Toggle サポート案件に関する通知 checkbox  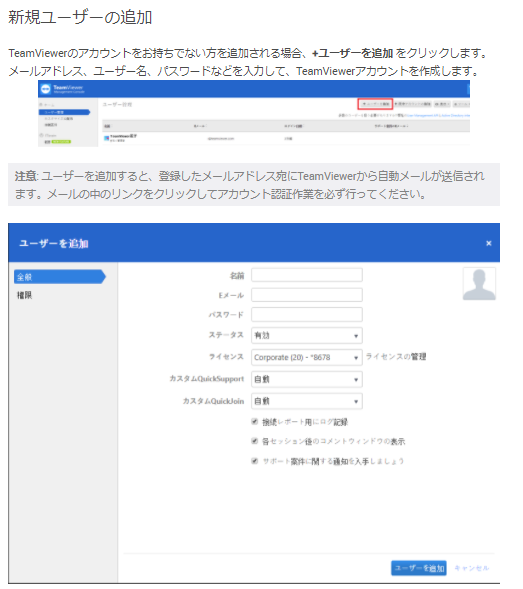(254, 461)
